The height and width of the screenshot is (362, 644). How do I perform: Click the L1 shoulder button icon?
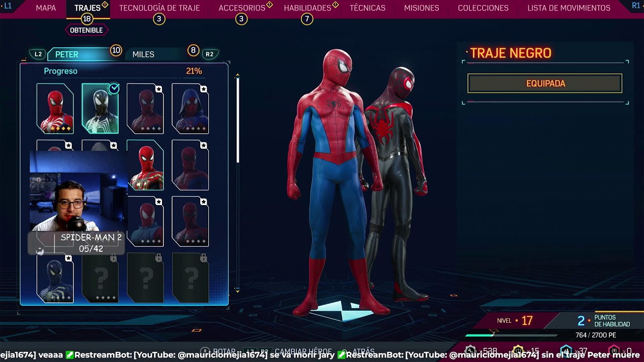(7, 6)
